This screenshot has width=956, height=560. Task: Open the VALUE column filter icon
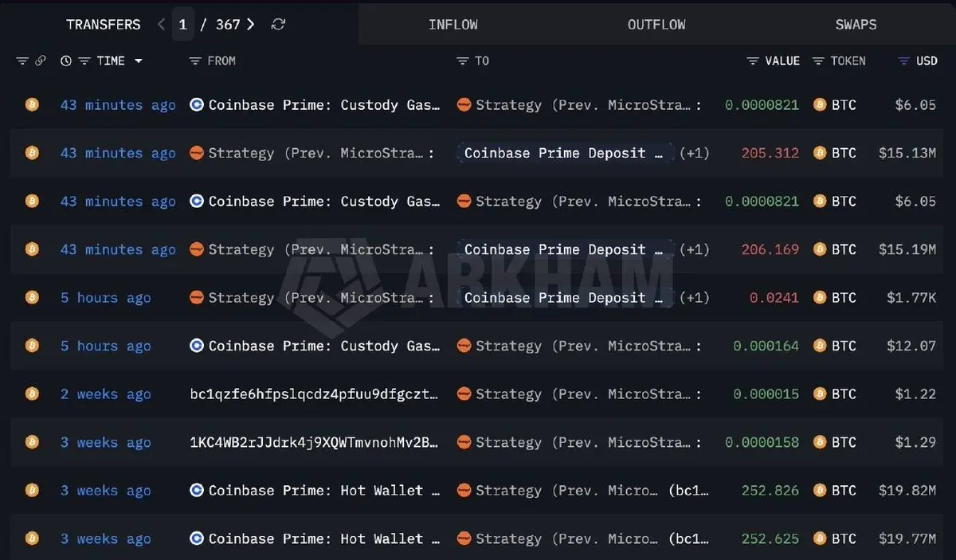point(753,61)
